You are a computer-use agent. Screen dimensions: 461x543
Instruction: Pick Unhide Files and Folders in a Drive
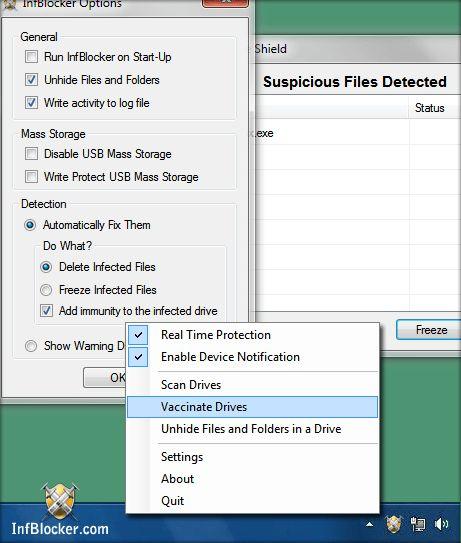(x=251, y=429)
